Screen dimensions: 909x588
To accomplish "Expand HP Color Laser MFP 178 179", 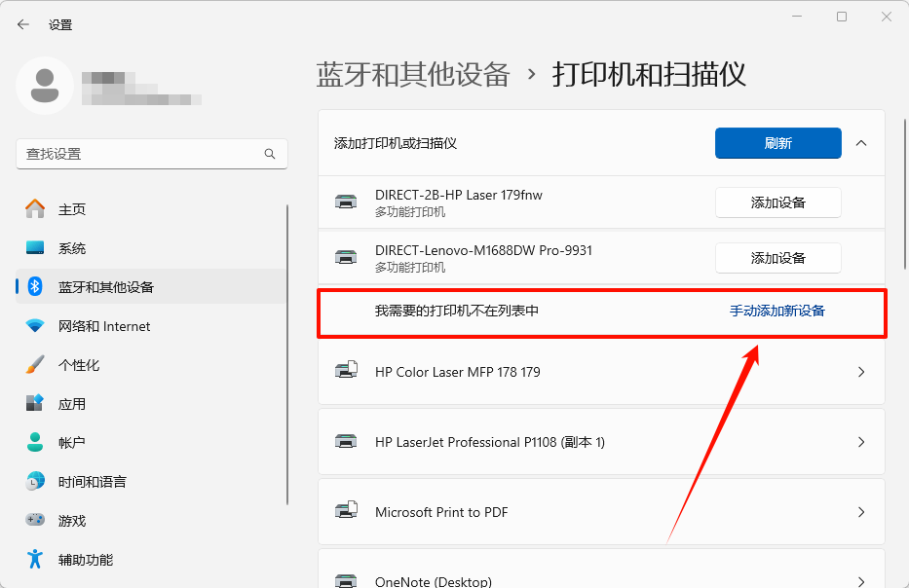I will pos(860,372).
